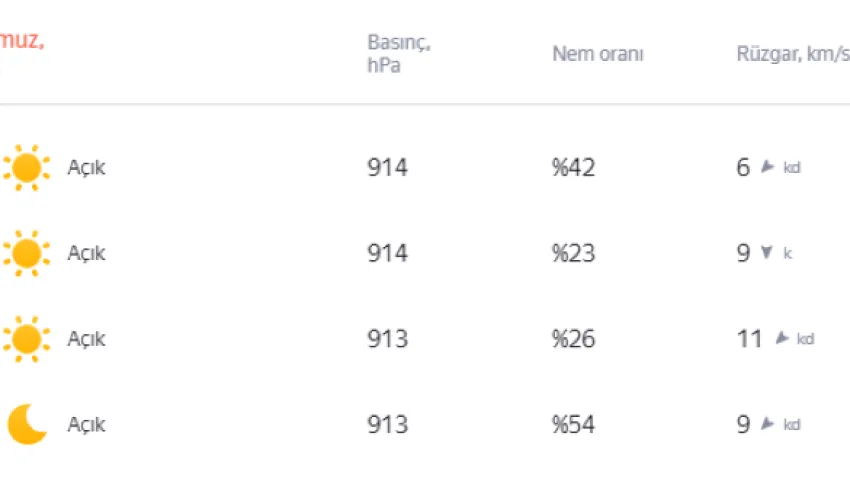850x478 pixels.
Task: Click the 913 pressure value in the %26 row
Action: 387,339
